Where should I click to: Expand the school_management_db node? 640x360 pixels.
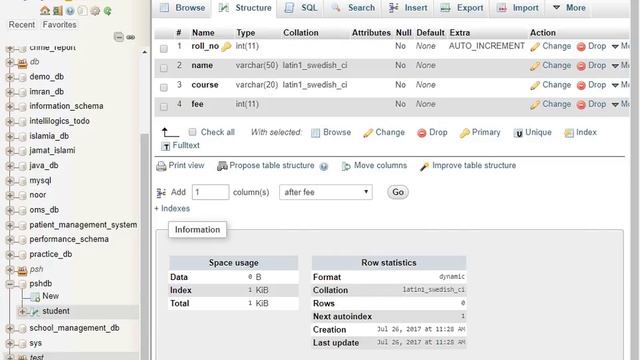pyautogui.click(x=10, y=329)
